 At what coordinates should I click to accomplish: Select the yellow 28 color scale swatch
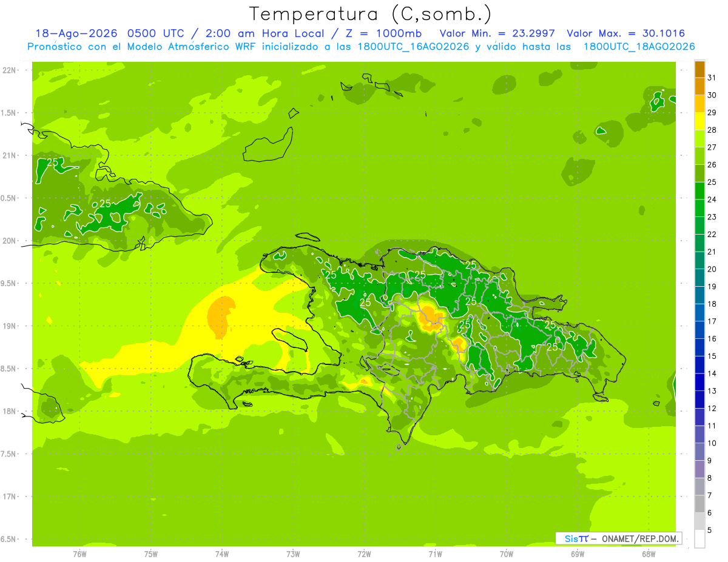coord(699,121)
